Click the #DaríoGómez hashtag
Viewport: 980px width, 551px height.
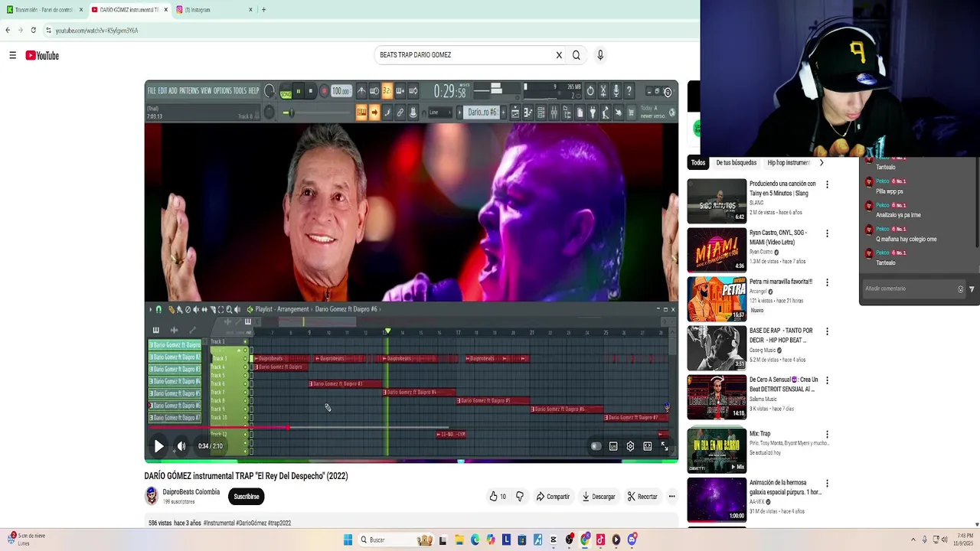tap(252, 523)
